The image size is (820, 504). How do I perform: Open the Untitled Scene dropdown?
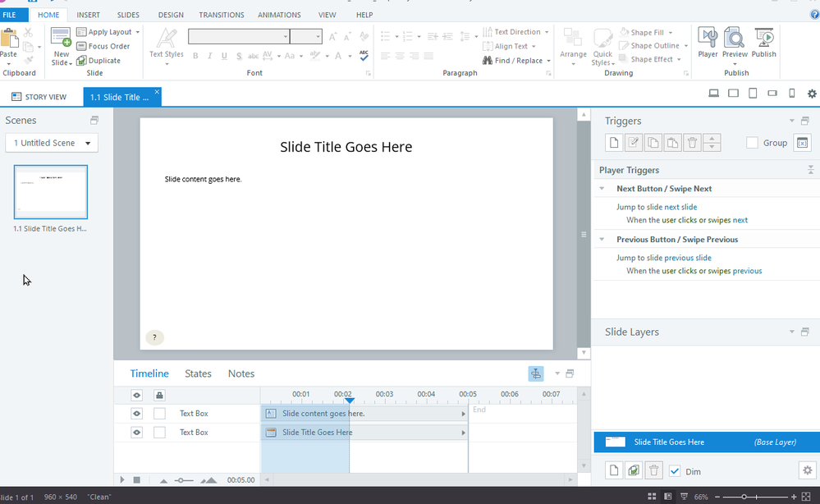click(52, 143)
